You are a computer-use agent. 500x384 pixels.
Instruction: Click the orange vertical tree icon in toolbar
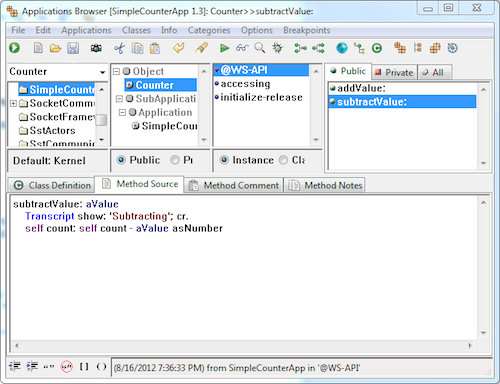point(417,48)
